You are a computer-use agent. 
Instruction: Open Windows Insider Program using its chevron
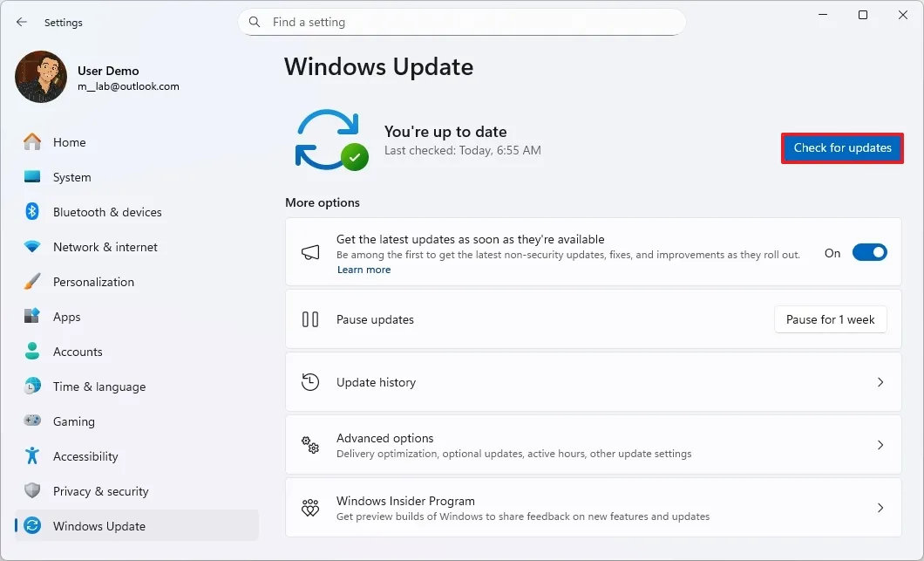pyautogui.click(x=881, y=506)
